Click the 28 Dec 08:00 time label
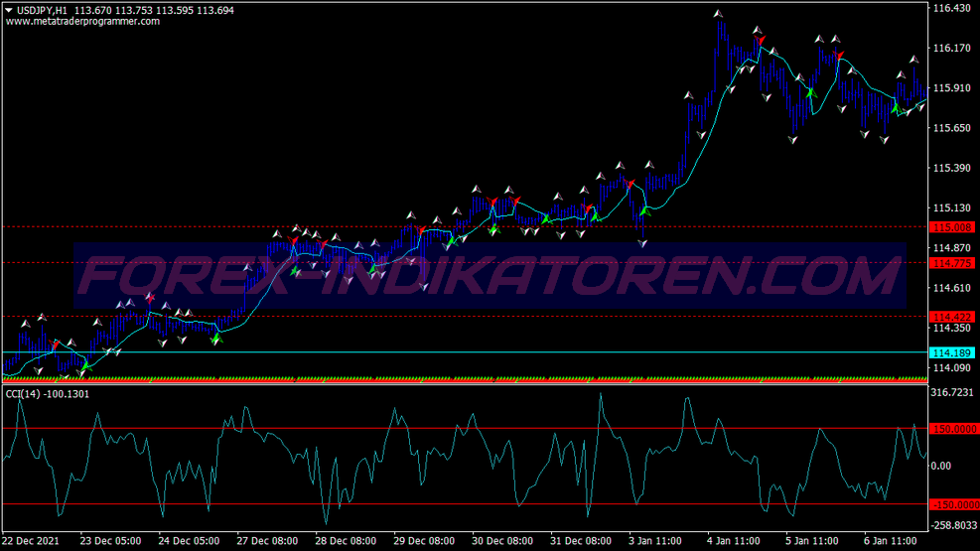980x551 pixels. (x=346, y=541)
